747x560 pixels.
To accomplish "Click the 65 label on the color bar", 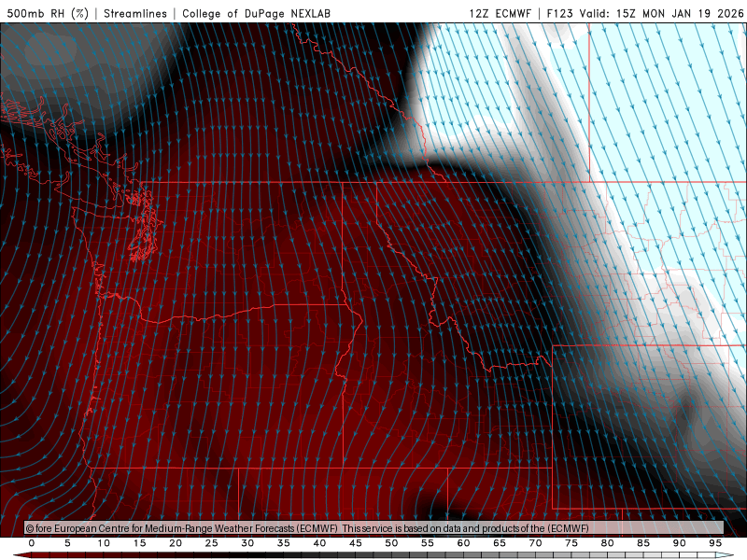I will [500, 542].
